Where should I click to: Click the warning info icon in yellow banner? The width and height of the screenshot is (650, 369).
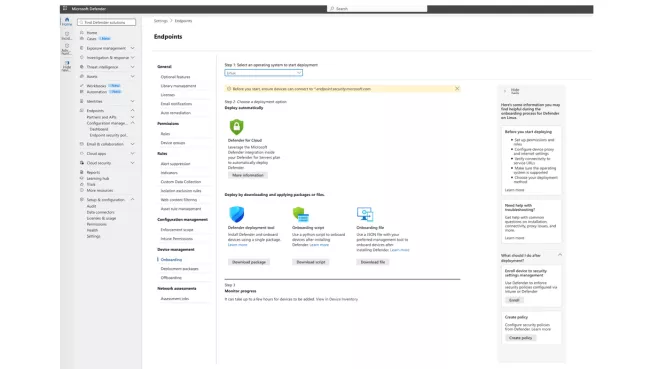click(x=229, y=89)
